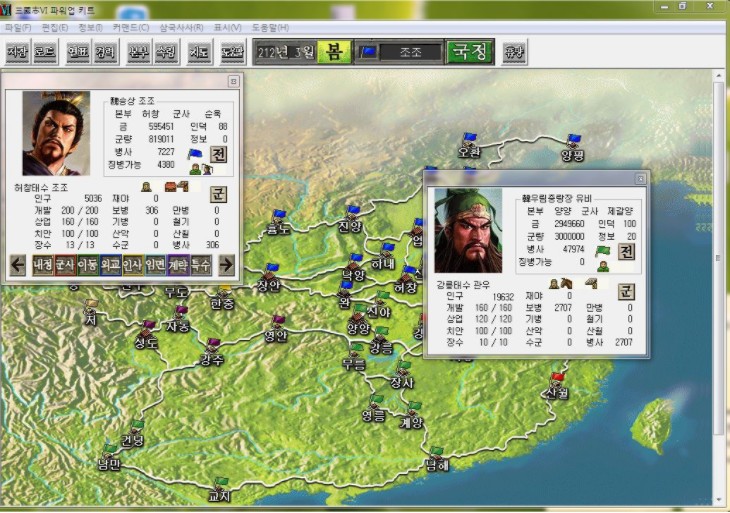Click the green flag in 유비 panel

(x=602, y=251)
